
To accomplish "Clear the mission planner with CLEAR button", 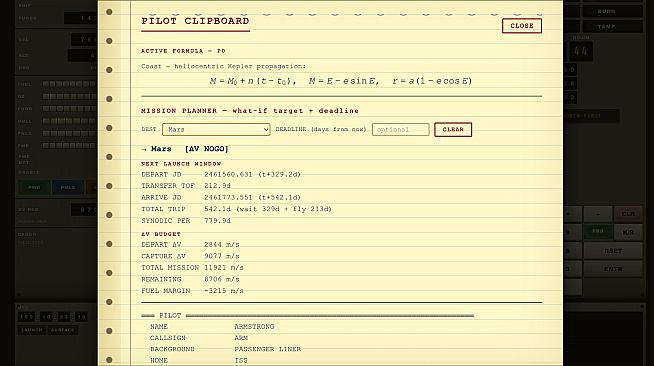I will click(453, 130).
